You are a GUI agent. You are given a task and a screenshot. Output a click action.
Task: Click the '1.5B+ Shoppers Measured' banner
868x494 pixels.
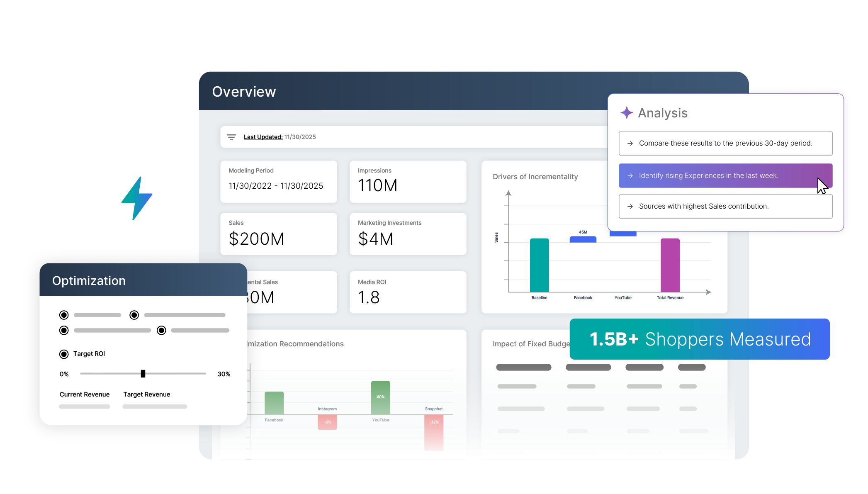700,339
